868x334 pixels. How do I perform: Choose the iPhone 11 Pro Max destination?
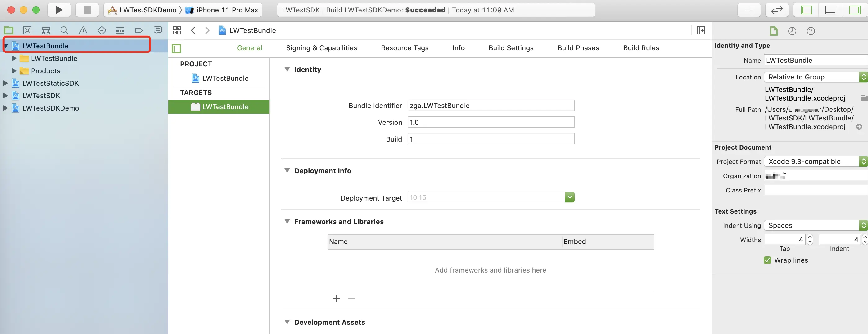(x=222, y=10)
